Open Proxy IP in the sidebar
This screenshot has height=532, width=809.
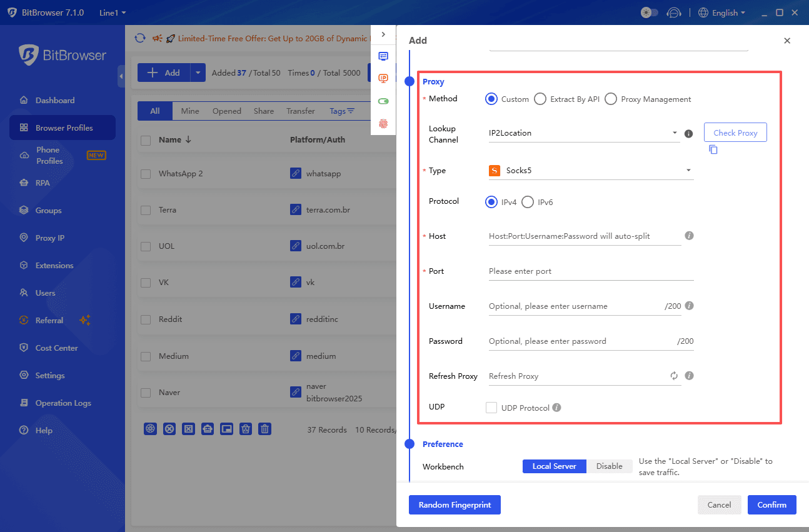50,238
